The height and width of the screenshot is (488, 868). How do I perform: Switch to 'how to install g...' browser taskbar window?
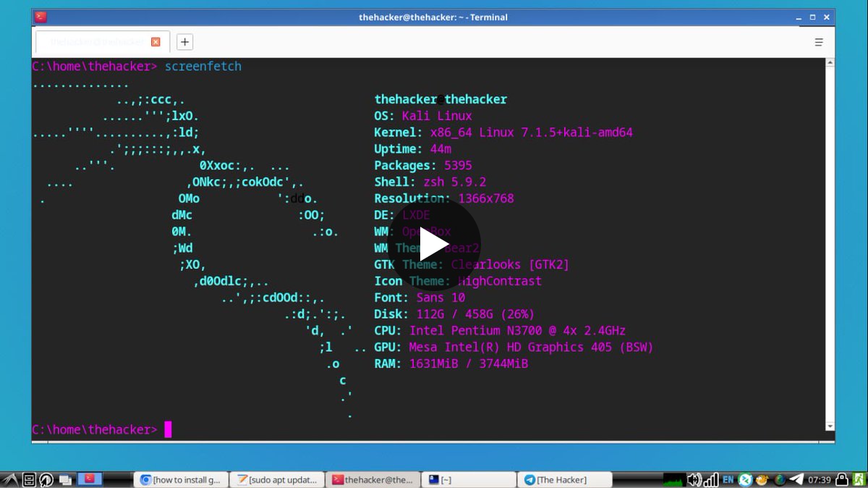click(181, 479)
